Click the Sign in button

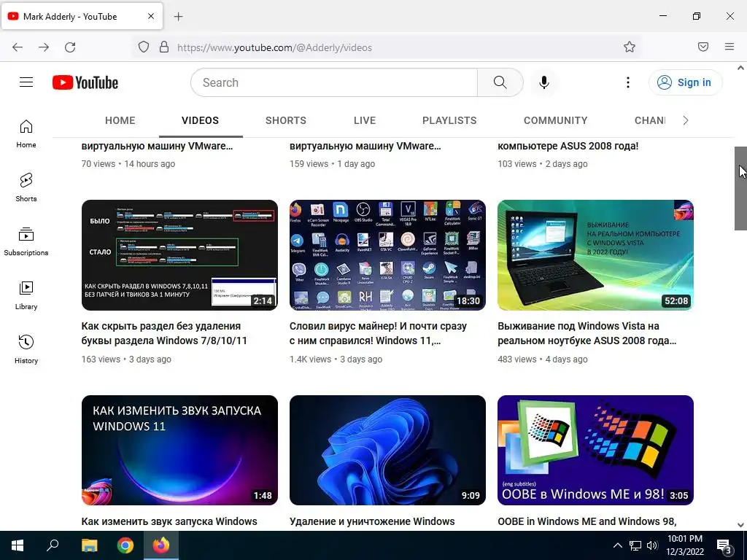686,82
